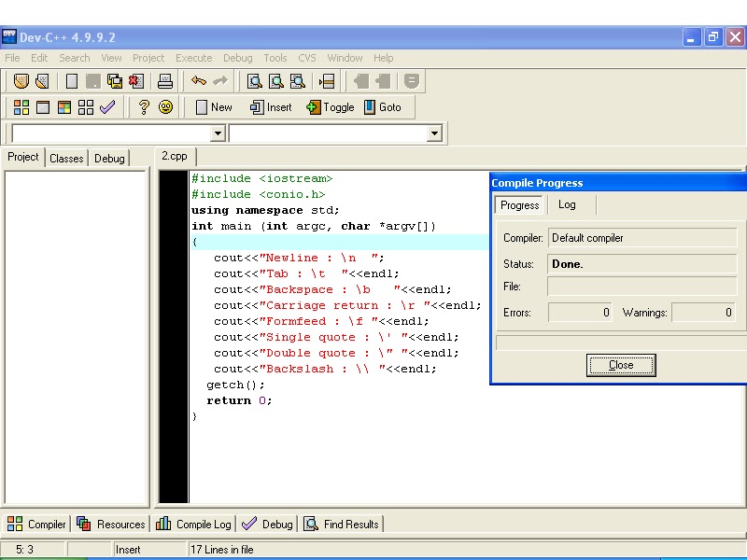Click the yellow smiley About icon

pyautogui.click(x=166, y=107)
